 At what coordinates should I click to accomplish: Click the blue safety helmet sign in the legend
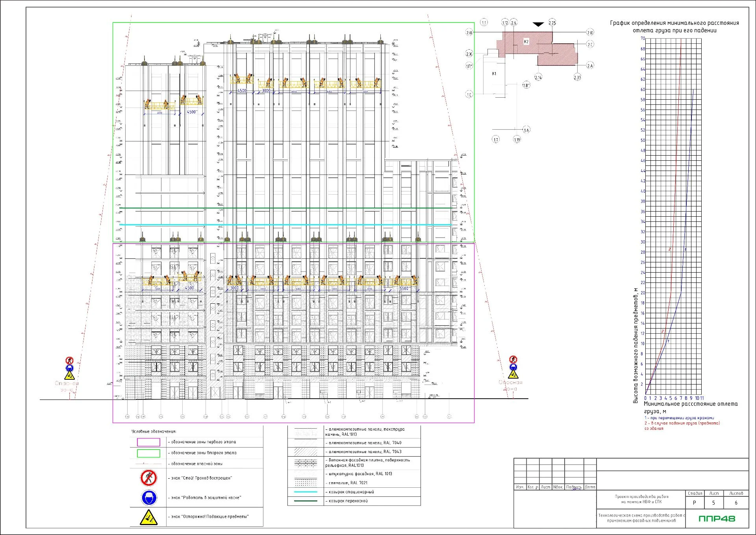(x=149, y=498)
